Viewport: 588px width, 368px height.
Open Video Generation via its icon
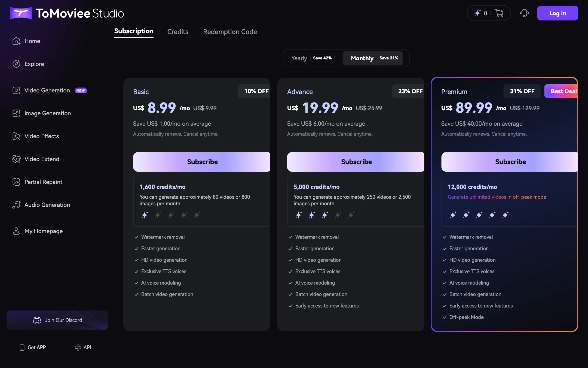tap(16, 90)
